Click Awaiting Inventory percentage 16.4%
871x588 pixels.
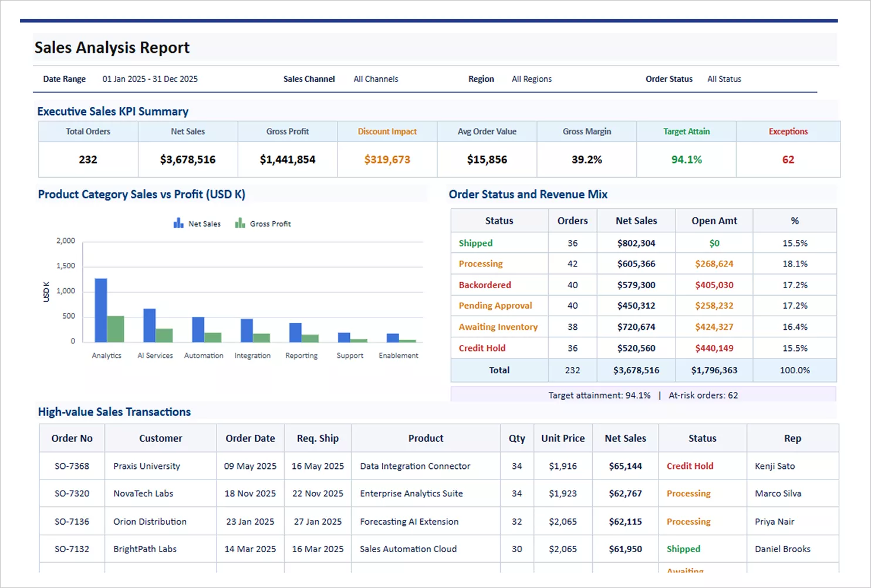click(795, 327)
